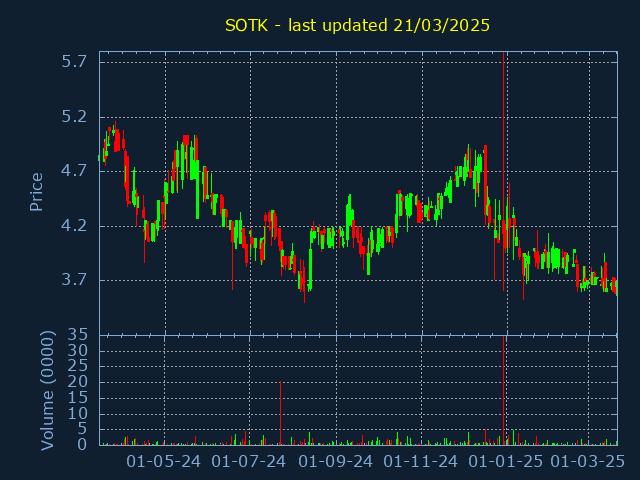This screenshot has height=480, width=640.
Task: Click the 01-07-24 date label
Action: pos(249,462)
